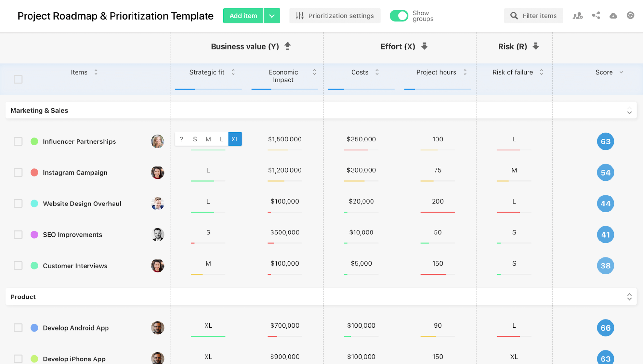The image size is (643, 364).
Task: Expand the Product group chevron
Action: [x=629, y=297]
